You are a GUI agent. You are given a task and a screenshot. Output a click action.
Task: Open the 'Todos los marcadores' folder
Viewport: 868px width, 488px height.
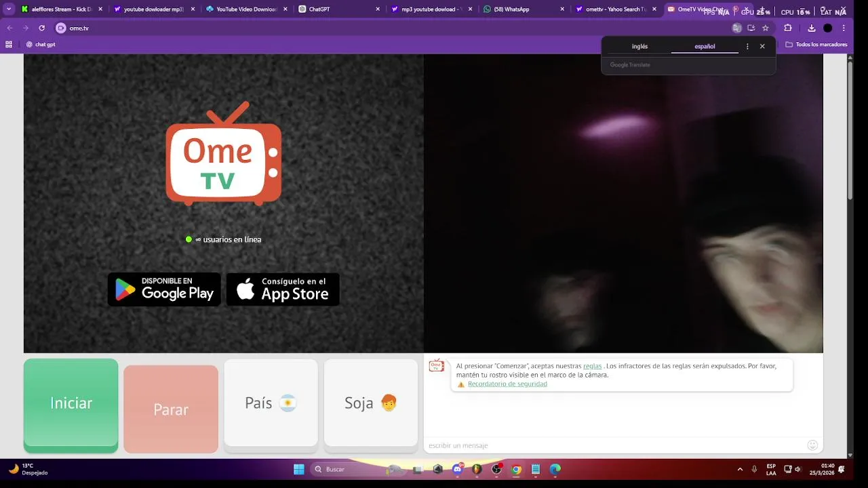[816, 44]
